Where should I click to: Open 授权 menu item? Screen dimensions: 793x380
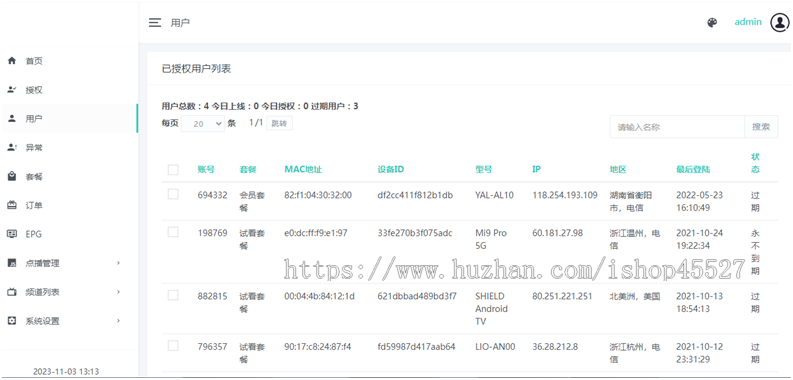(34, 90)
